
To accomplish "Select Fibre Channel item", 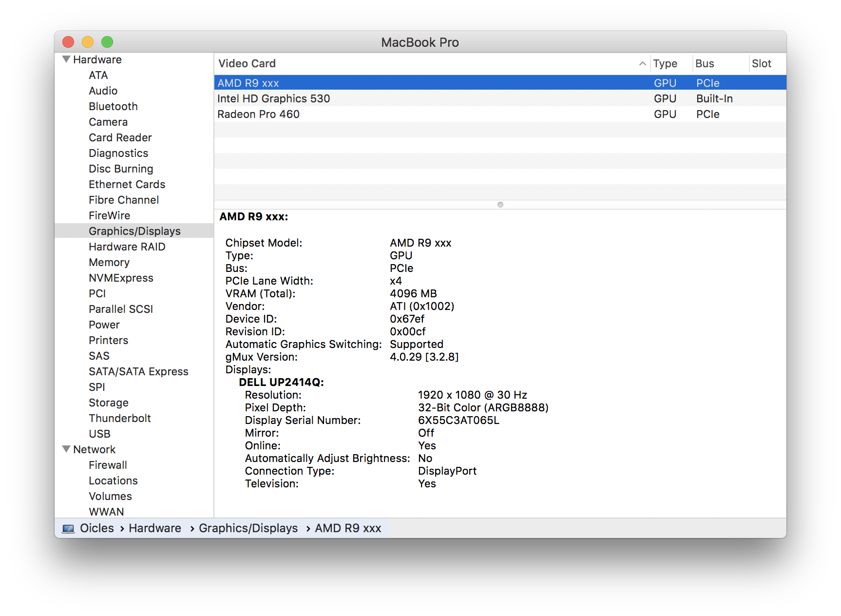I will (x=124, y=200).
